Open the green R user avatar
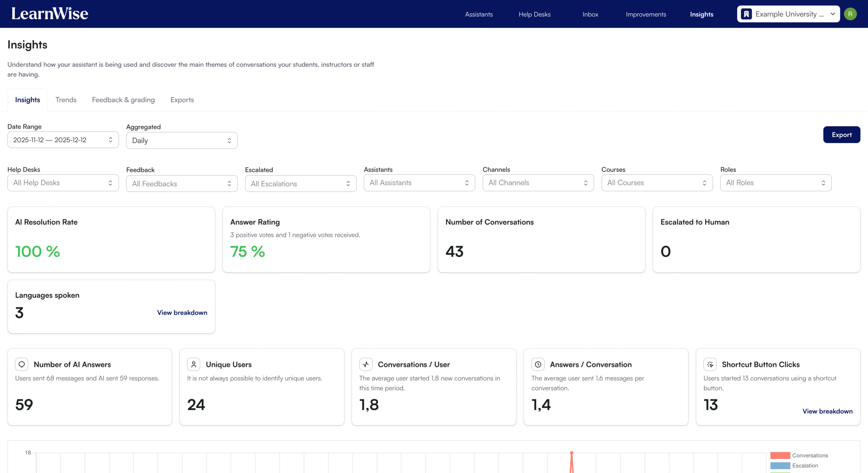Image resolution: width=868 pixels, height=473 pixels. 850,14
